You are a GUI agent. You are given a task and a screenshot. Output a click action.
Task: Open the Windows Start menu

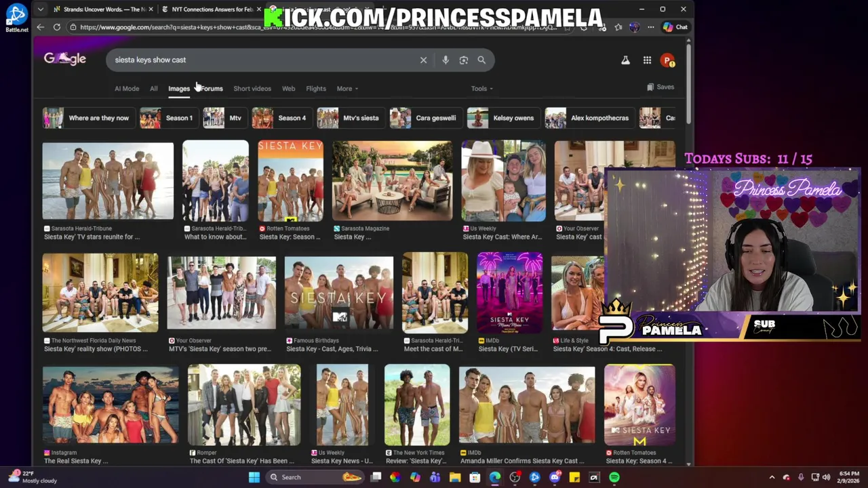pyautogui.click(x=254, y=477)
